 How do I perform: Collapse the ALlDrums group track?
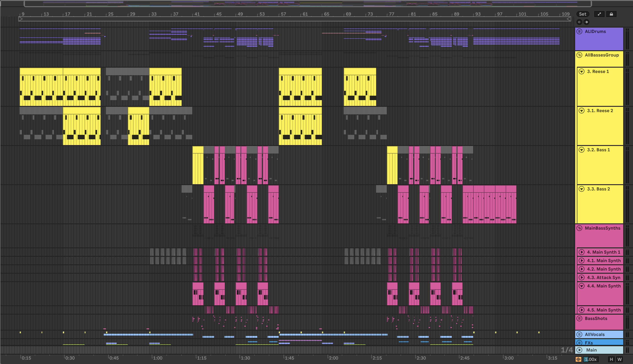click(x=580, y=32)
